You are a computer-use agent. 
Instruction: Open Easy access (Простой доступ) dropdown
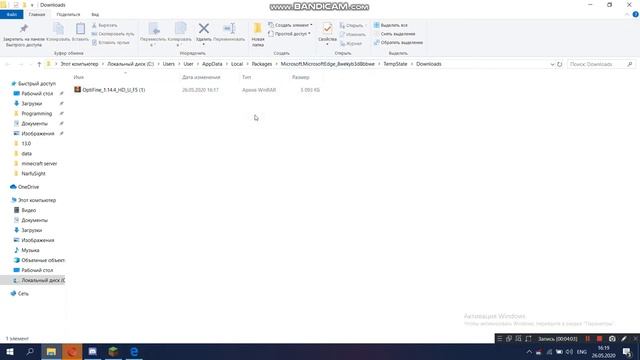[x=290, y=34]
